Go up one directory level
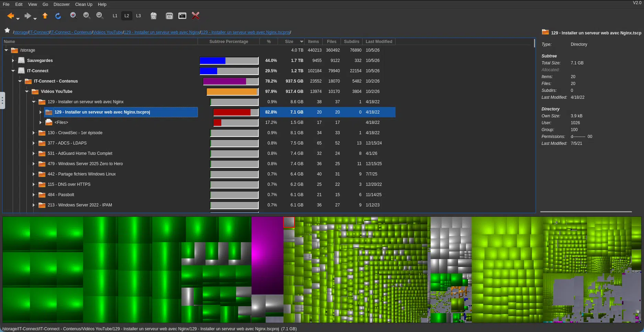644x332 pixels. click(x=45, y=16)
